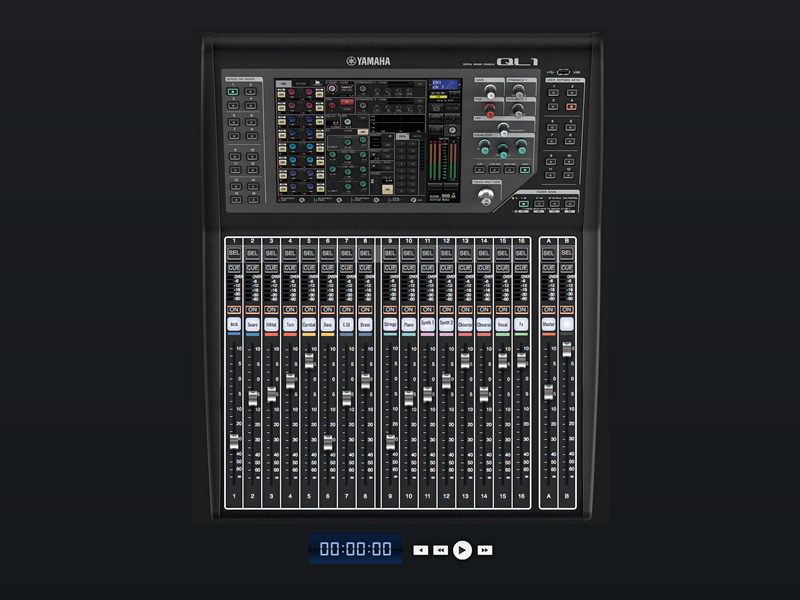This screenshot has height=600, width=800.
Task: Click the USB port on the console
Action: click(x=563, y=72)
